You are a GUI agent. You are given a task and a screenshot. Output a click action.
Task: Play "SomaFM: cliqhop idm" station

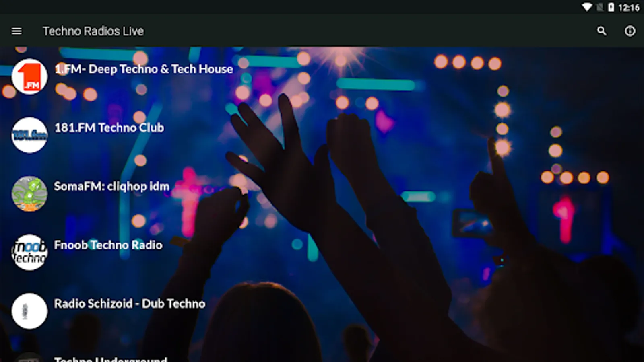pos(111,187)
